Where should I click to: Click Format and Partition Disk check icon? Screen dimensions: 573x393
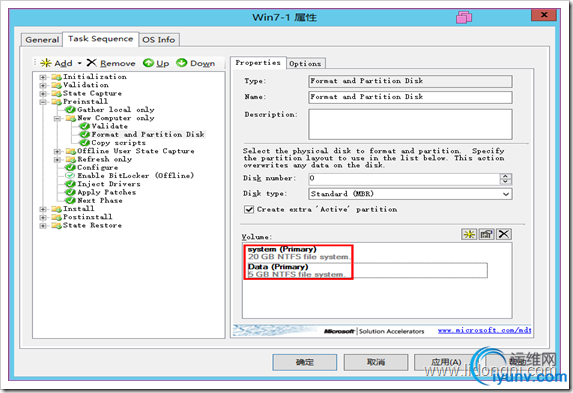coord(84,135)
